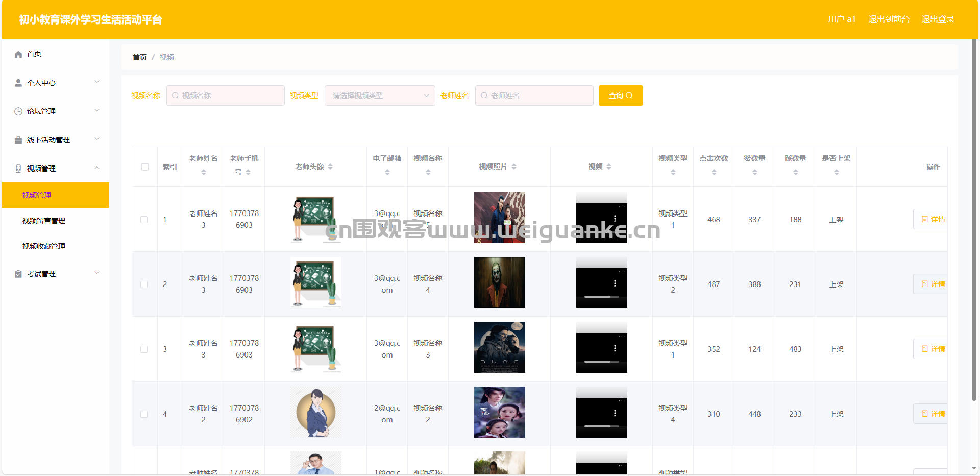Viewport: 980px width, 476px height.
Task: Sort by 点击次数 column arrows
Action: point(714,173)
